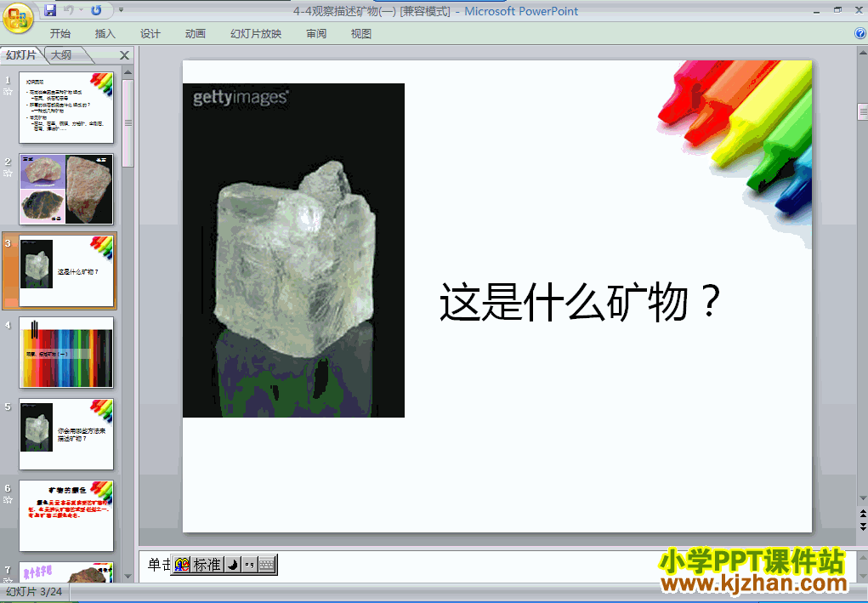Image resolution: width=868 pixels, height=603 pixels.
Task: Click the animation star under slide 6 number
Action: click(8, 500)
